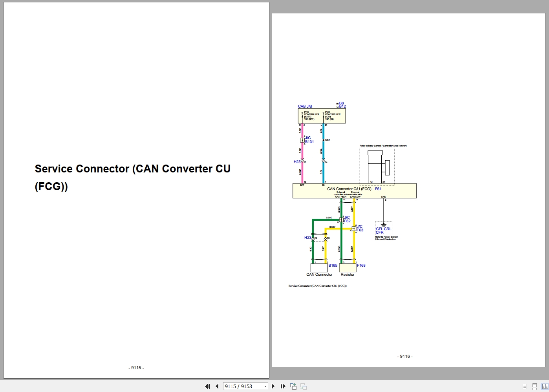
Task: Go to the previous page
Action: 217,387
